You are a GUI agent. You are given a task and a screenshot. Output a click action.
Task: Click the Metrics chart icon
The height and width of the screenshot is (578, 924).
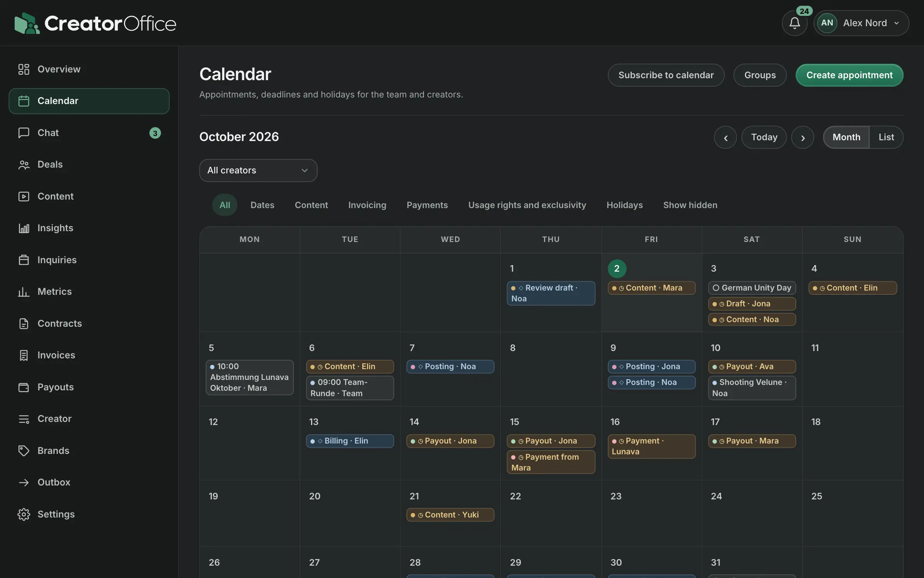point(23,292)
